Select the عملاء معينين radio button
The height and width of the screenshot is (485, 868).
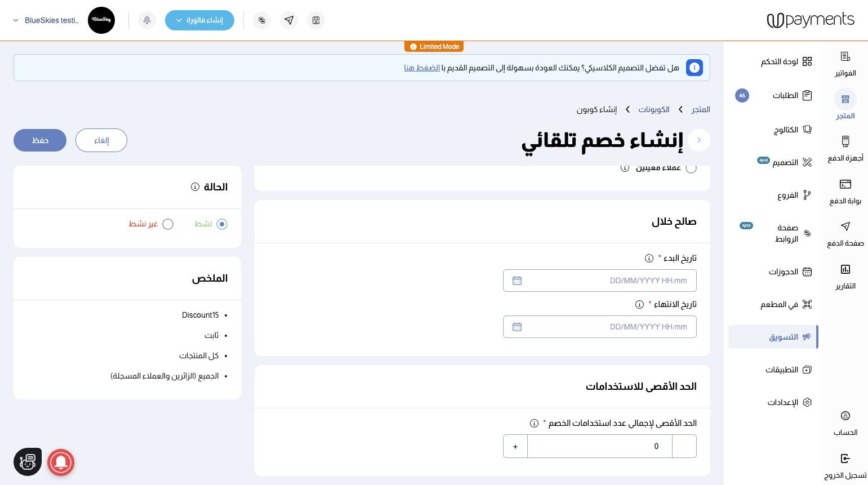click(x=691, y=168)
